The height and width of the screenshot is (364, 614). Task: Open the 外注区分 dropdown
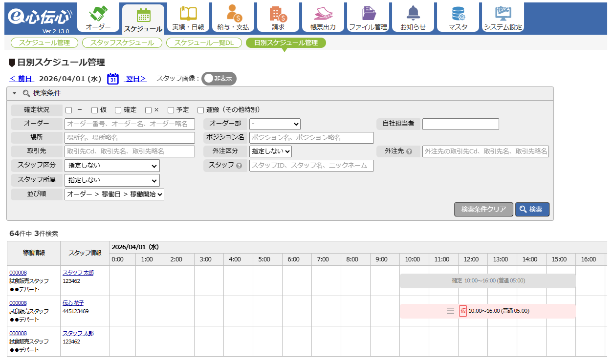pyautogui.click(x=270, y=151)
